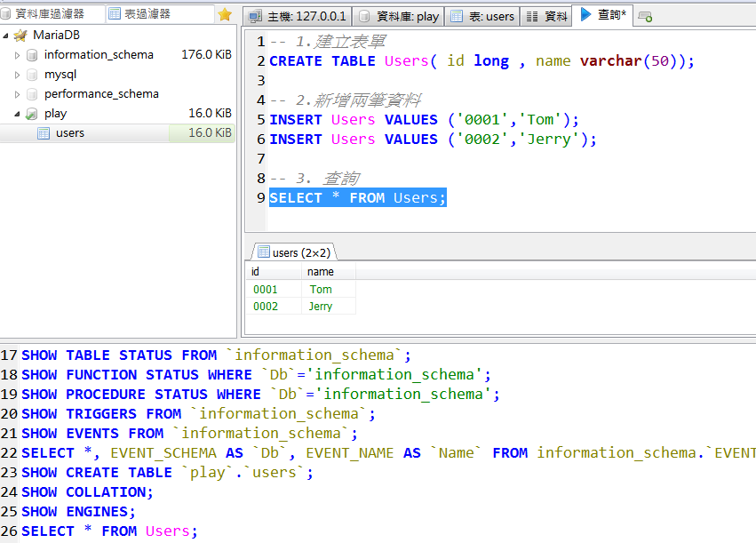Expand the performance_schema database node
The image size is (756, 543).
click(17, 94)
